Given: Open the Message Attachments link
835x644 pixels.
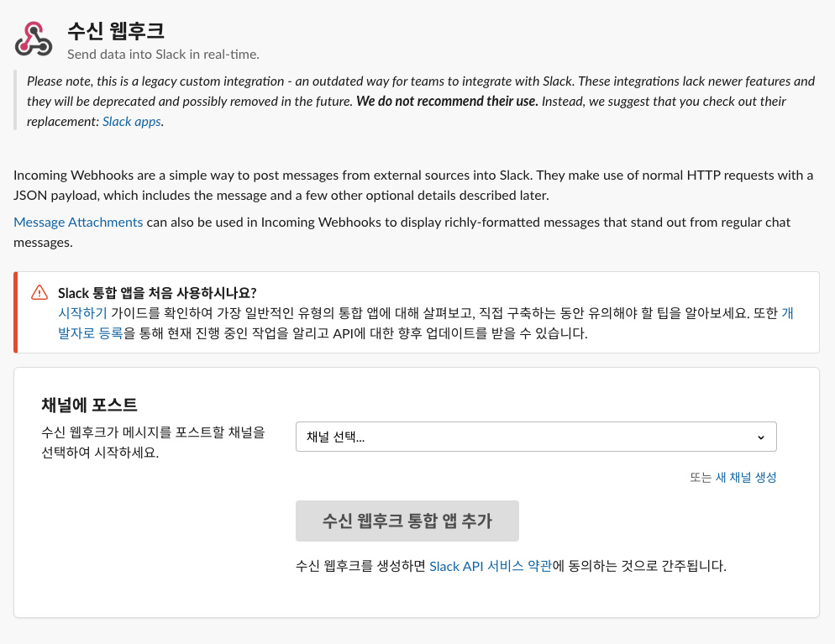Looking at the screenshot, I should (x=78, y=222).
